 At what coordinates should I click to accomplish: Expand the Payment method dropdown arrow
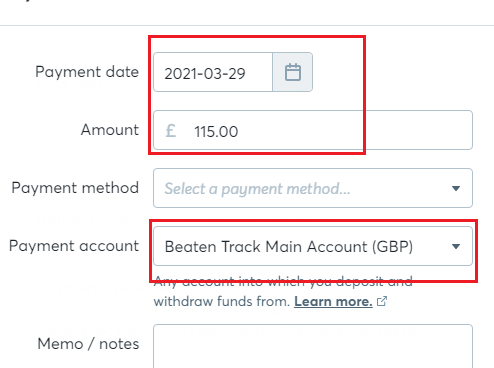[x=456, y=188]
